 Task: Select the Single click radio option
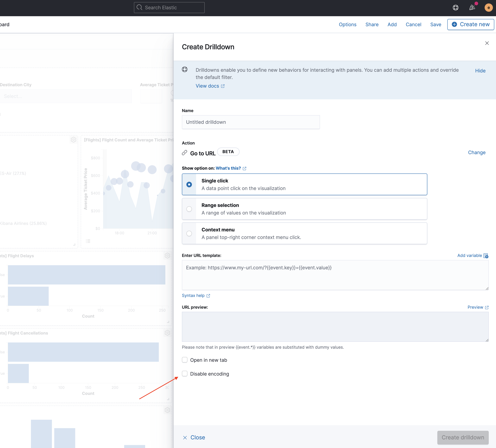[189, 184]
